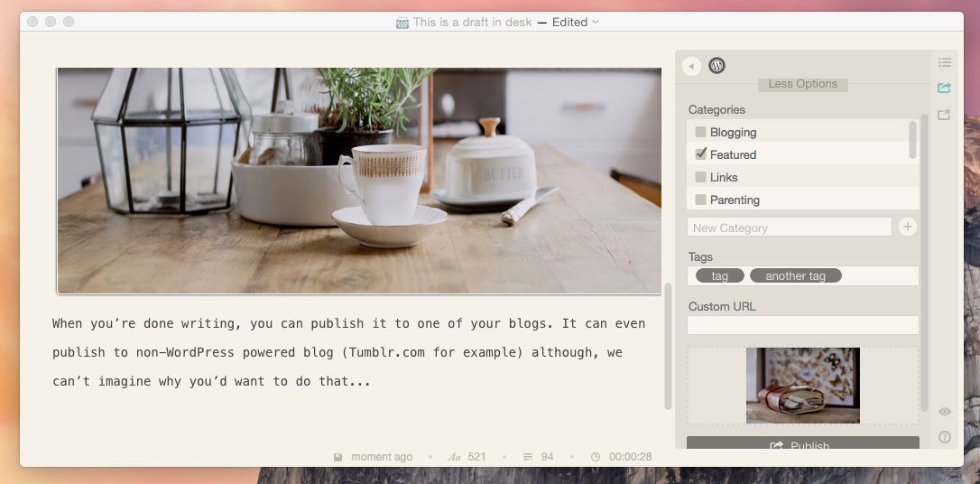The width and height of the screenshot is (980, 484).
Task: Focus the New Category input field
Action: point(790,228)
